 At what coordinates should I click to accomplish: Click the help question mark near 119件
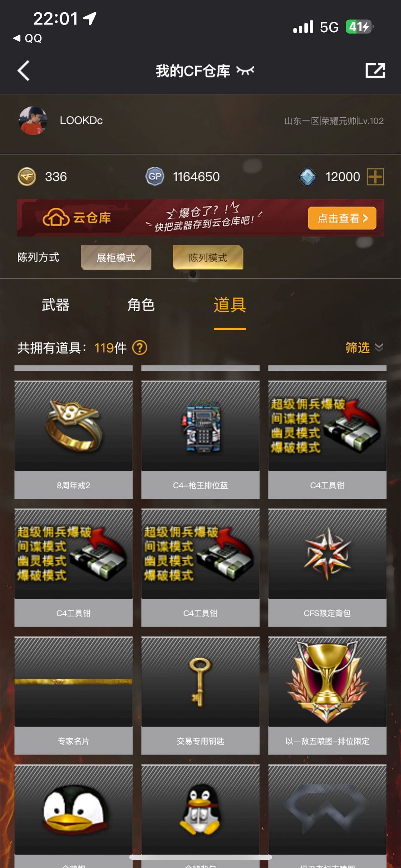point(140,348)
